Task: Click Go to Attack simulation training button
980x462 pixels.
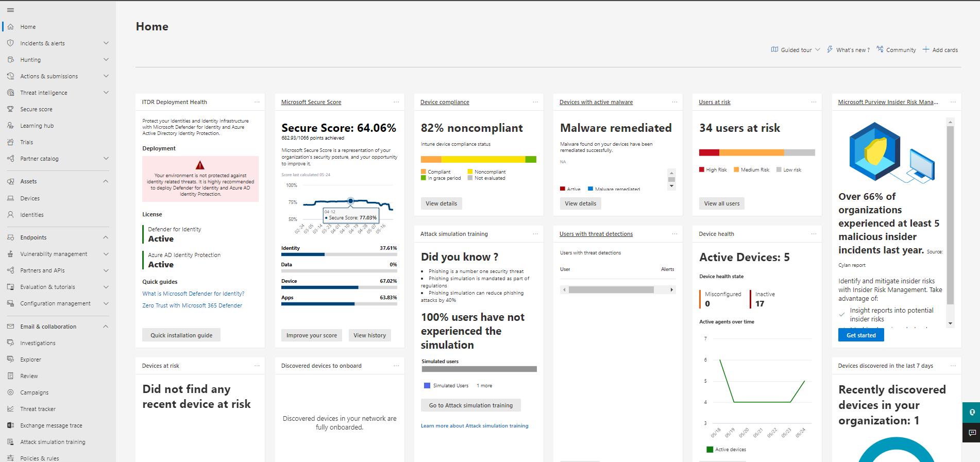Action: tap(471, 405)
